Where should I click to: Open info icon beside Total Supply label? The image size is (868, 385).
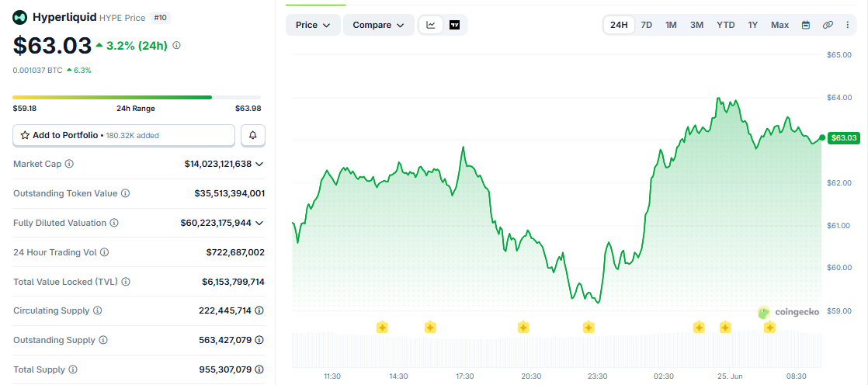tap(72, 369)
